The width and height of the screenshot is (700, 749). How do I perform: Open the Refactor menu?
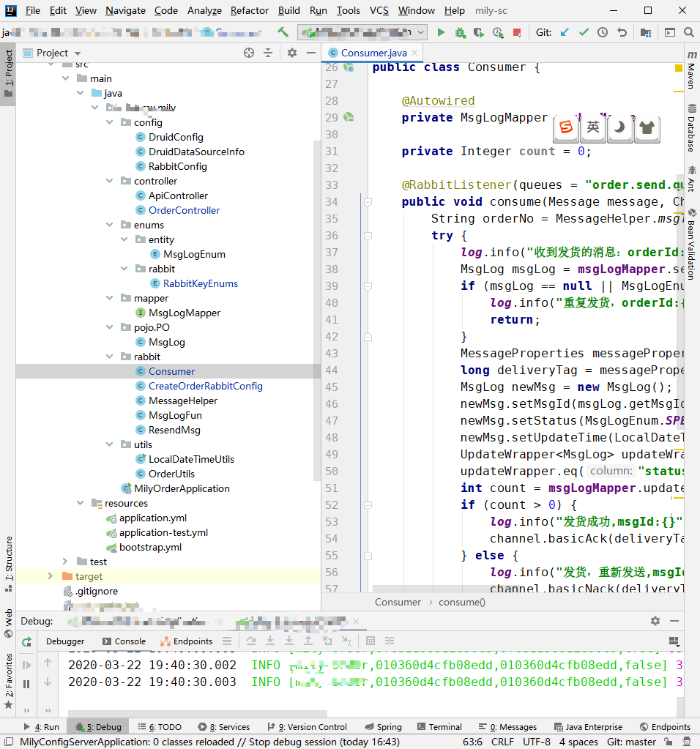coord(250,10)
